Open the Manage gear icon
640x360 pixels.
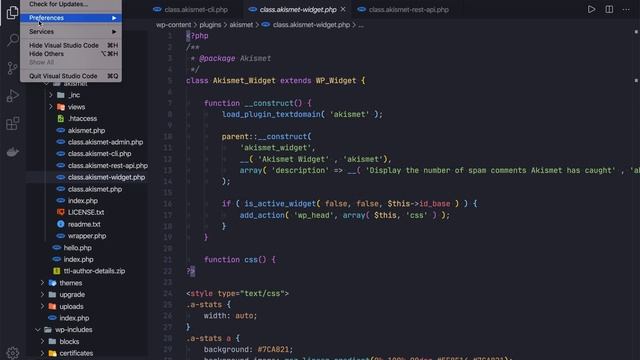tap(13, 352)
